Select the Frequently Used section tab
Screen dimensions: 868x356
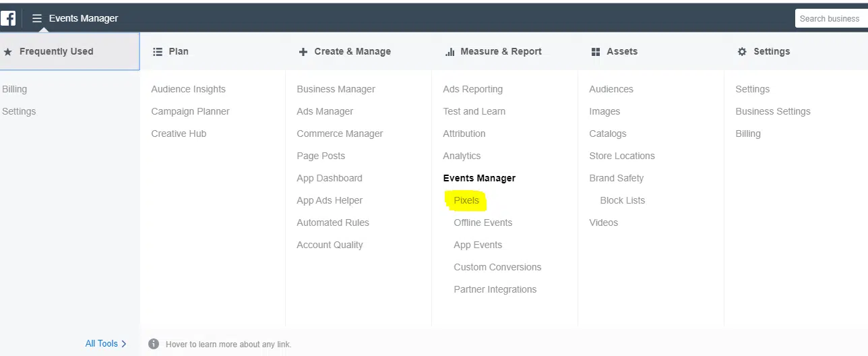click(70, 51)
